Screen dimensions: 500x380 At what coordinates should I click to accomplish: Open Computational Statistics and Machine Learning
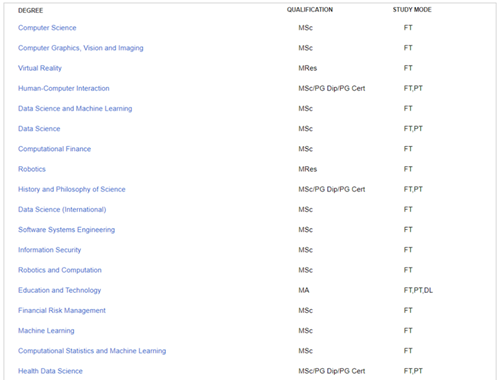point(92,351)
